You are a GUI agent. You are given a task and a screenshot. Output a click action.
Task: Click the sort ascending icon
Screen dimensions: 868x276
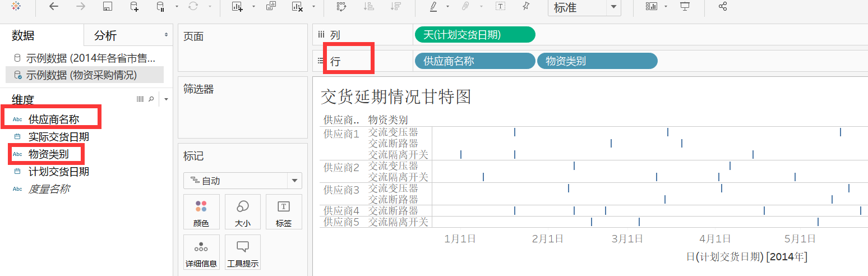coord(369,7)
